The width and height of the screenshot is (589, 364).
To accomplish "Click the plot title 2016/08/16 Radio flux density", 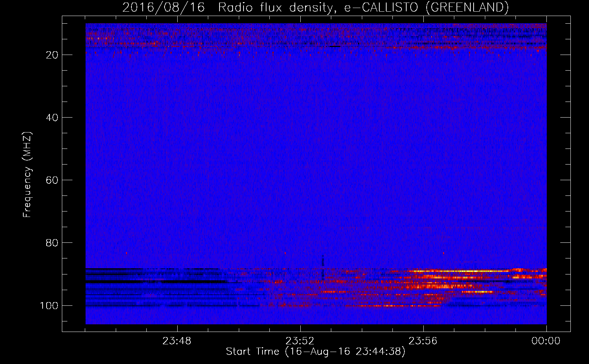I will click(x=315, y=7).
